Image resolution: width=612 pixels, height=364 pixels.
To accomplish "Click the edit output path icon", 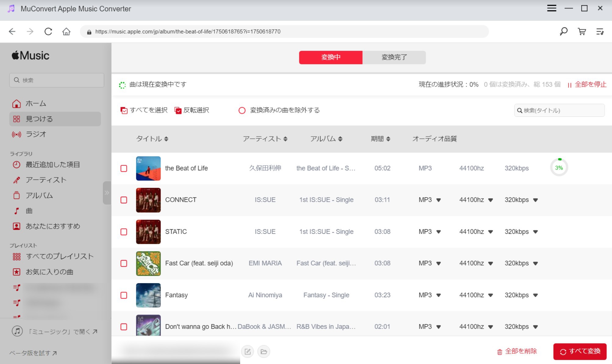I will [x=247, y=352].
